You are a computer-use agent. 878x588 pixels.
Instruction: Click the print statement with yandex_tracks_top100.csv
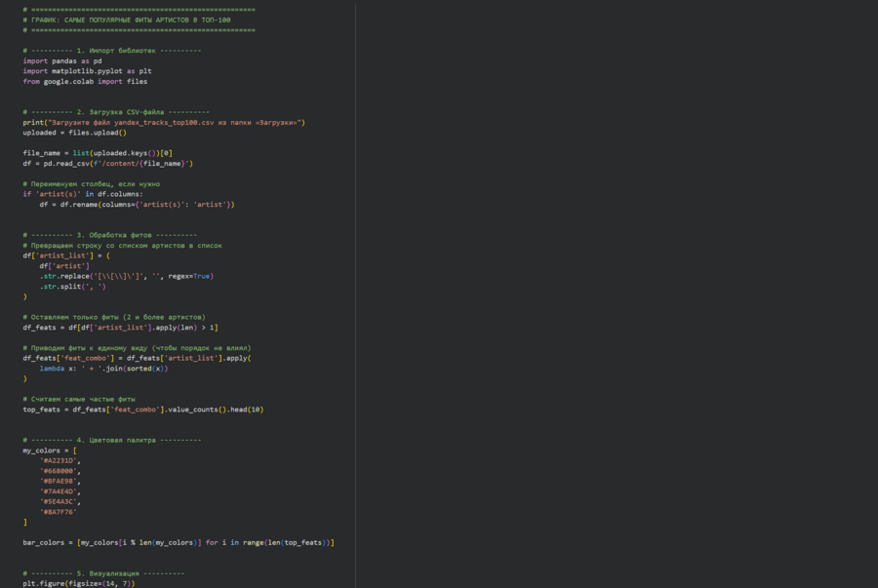pyautogui.click(x=164, y=123)
